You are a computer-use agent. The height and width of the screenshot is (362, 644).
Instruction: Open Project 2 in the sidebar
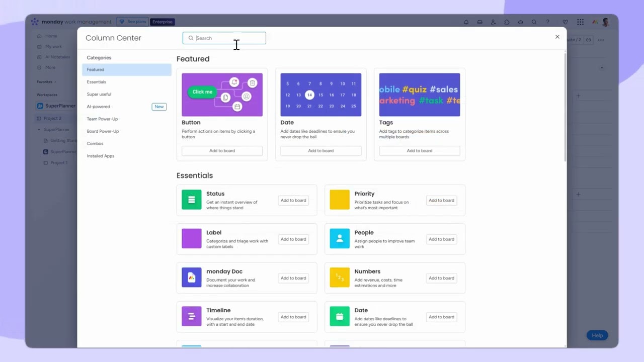[x=52, y=119]
